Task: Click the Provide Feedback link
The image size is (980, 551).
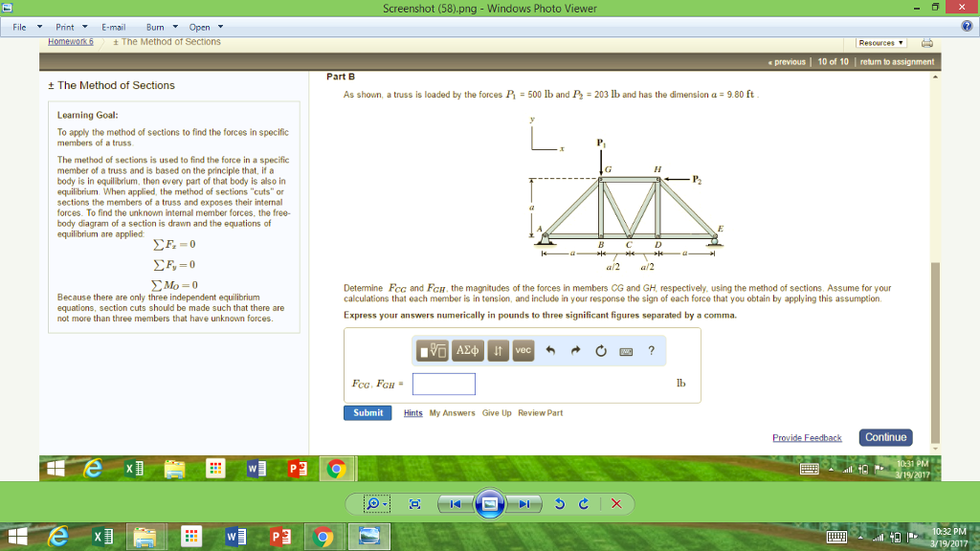Action: (x=807, y=437)
